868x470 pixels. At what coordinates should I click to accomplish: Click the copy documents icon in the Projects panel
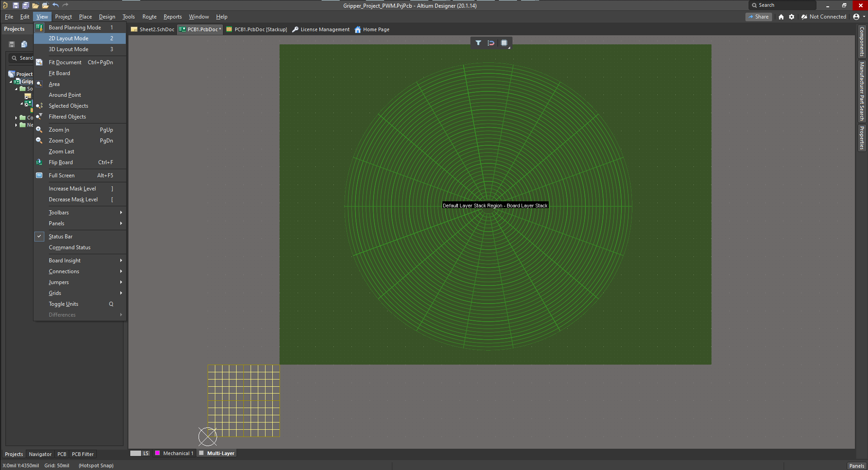point(24,44)
